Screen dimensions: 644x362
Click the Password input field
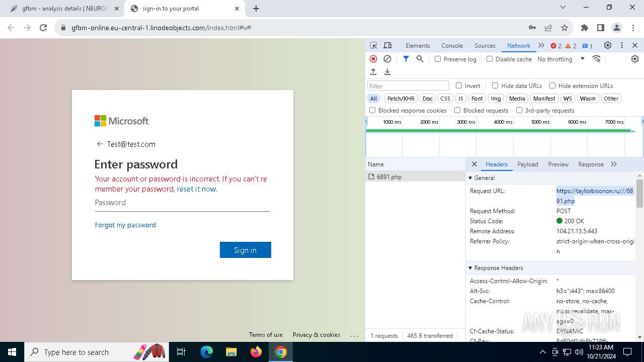coord(183,203)
